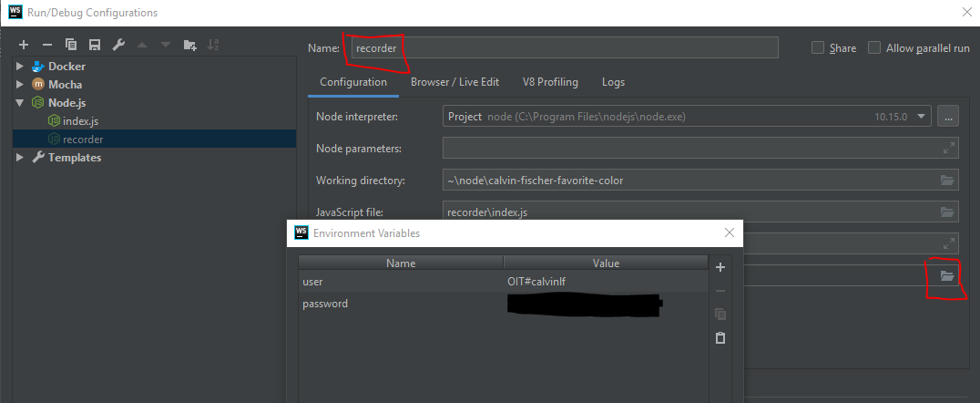
Task: Select the user variable name cell
Action: click(401, 282)
